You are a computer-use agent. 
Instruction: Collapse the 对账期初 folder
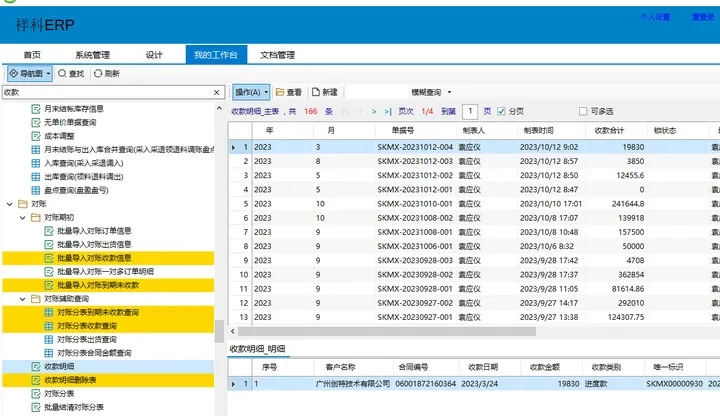23,217
